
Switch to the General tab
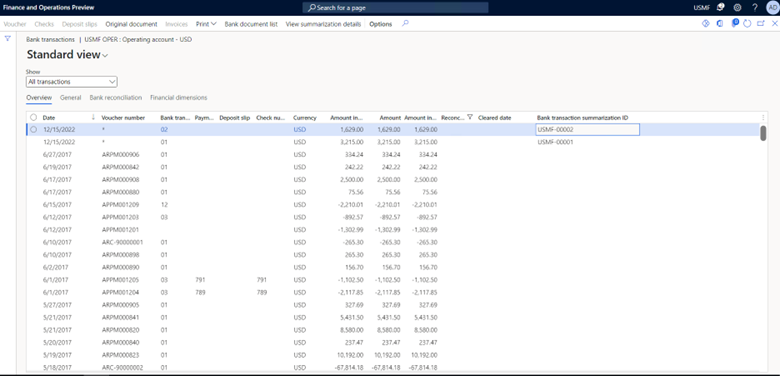(71, 98)
